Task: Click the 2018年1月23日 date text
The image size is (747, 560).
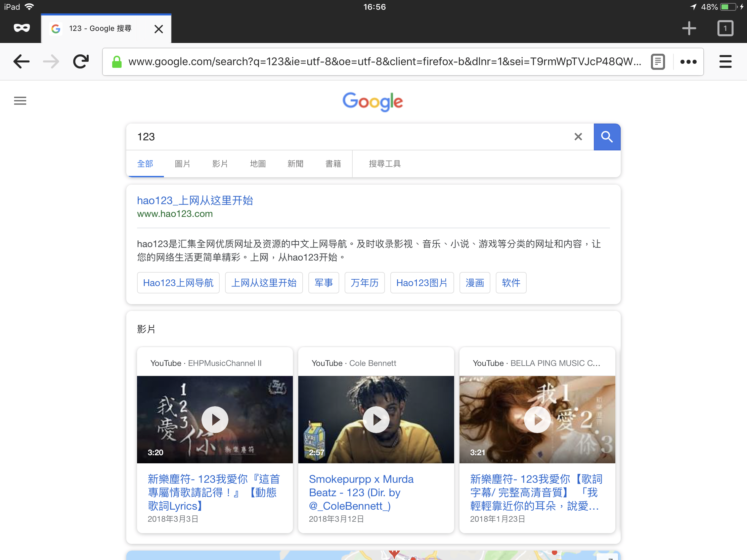Action: (497, 519)
